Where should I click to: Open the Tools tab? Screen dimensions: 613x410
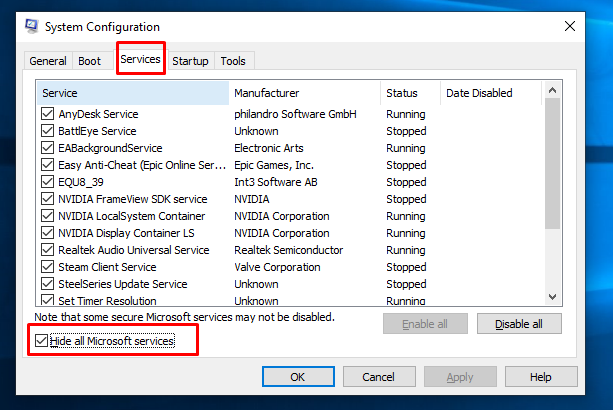click(233, 61)
